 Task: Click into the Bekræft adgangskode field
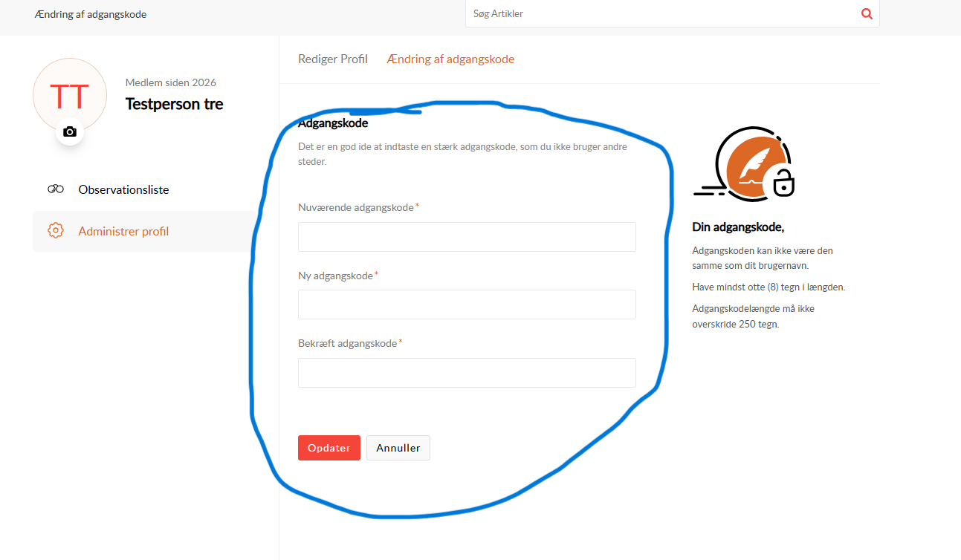pyautogui.click(x=467, y=373)
